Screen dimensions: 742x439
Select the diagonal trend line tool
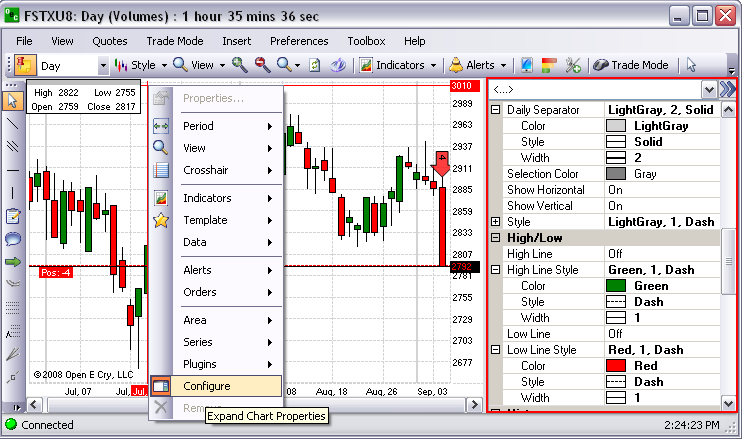(13, 123)
